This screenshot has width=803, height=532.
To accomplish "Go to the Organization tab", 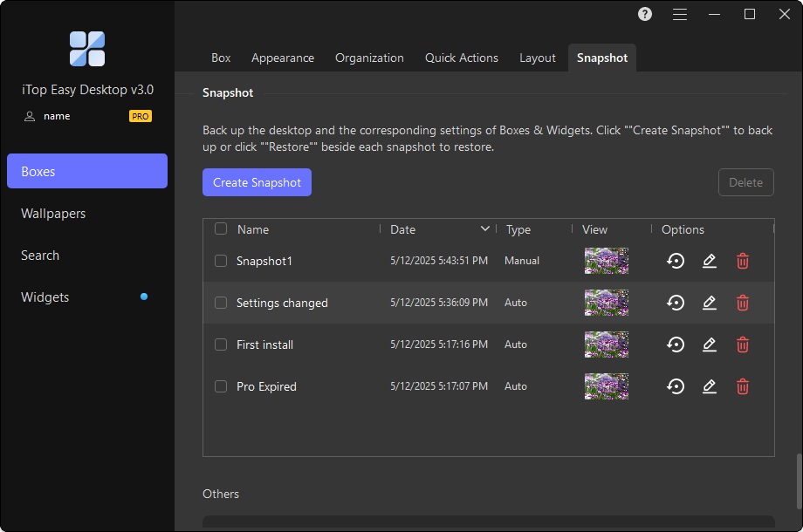I will (369, 58).
